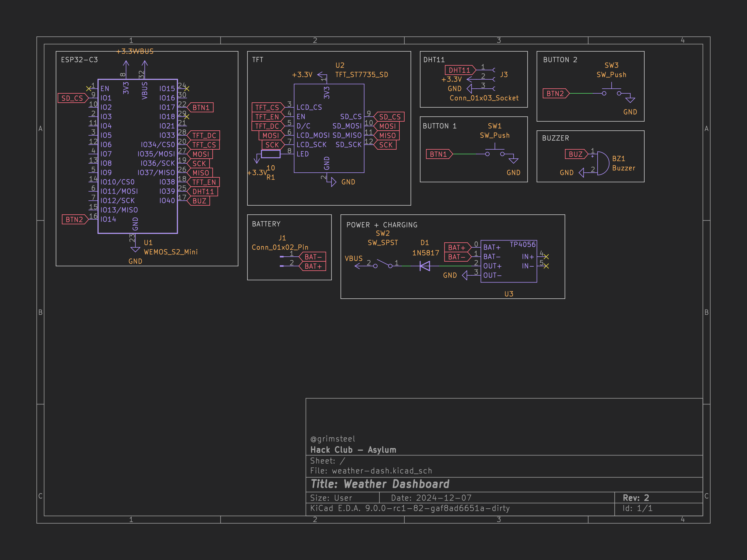Click the DHT11 label on U1 IO39
This screenshot has width=747, height=560.
click(202, 192)
